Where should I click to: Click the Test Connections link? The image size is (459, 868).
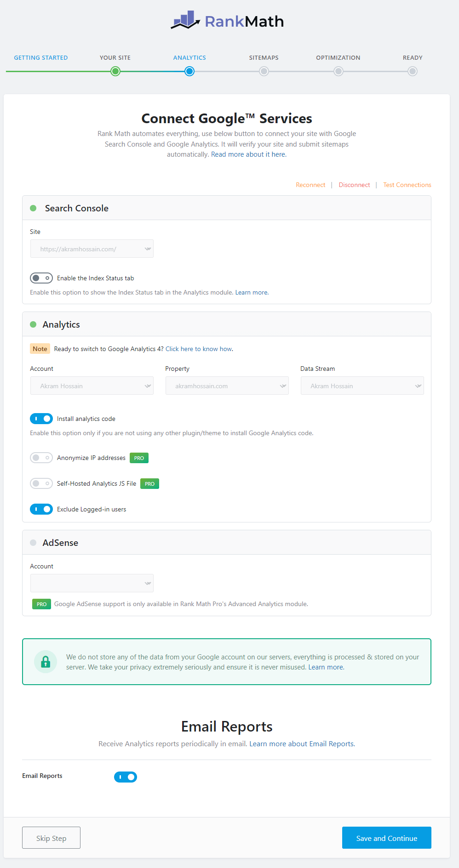tap(407, 185)
